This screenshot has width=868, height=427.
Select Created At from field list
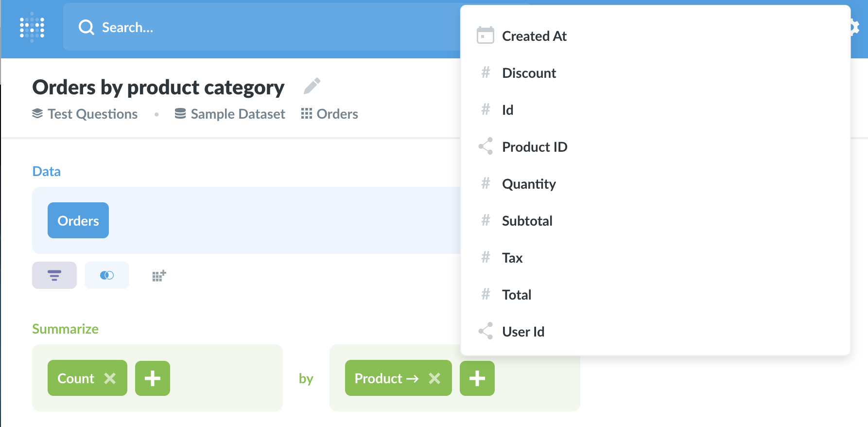coord(655,36)
